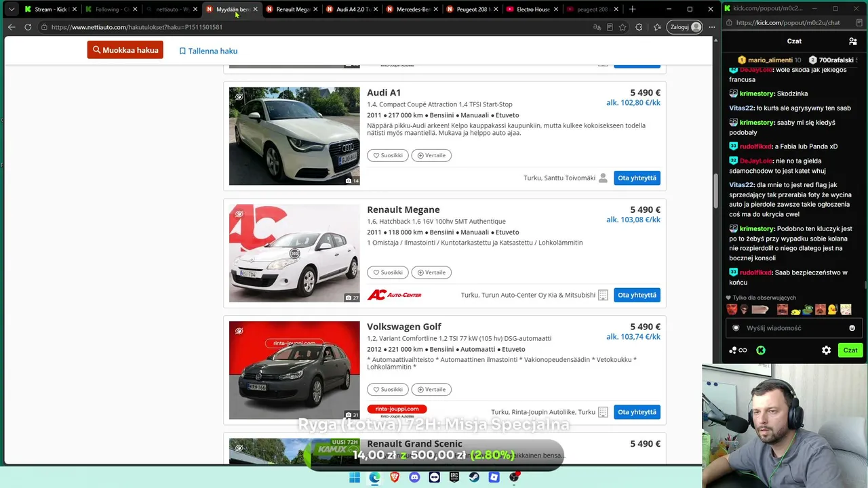868x488 pixels.
Task: Click the green Czat send button
Action: click(850, 350)
